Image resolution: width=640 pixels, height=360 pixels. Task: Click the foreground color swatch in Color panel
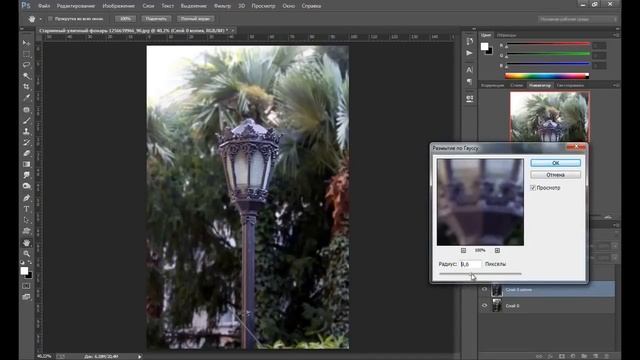[x=484, y=47]
